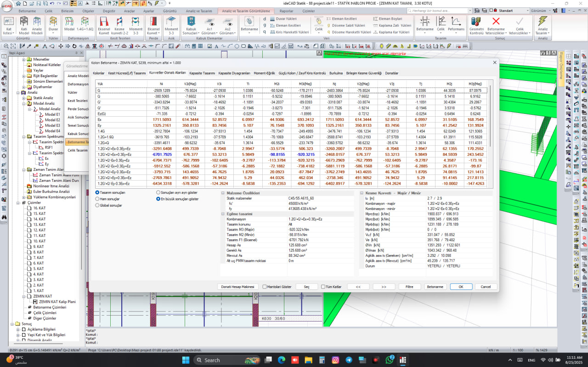
Task: Switch to the Moment-Eğrilik tab
Action: pos(265,73)
